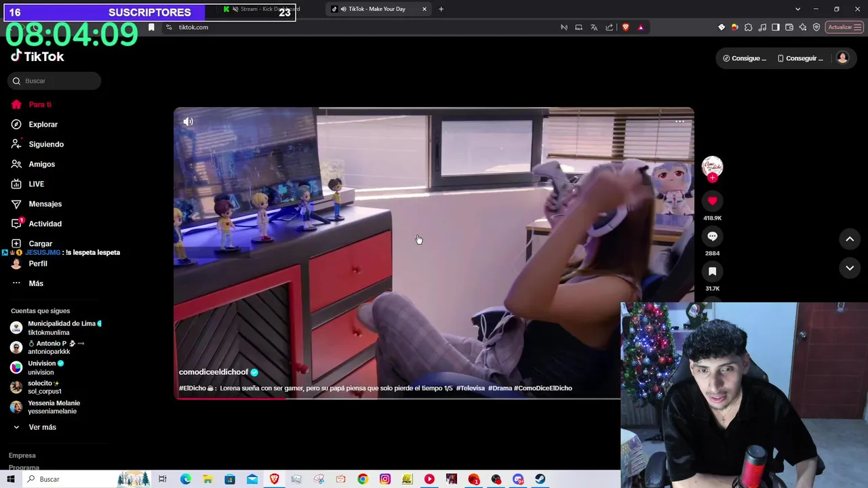Screen dimensions: 868x488
Task: Open the tab search chevron
Action: point(797,9)
